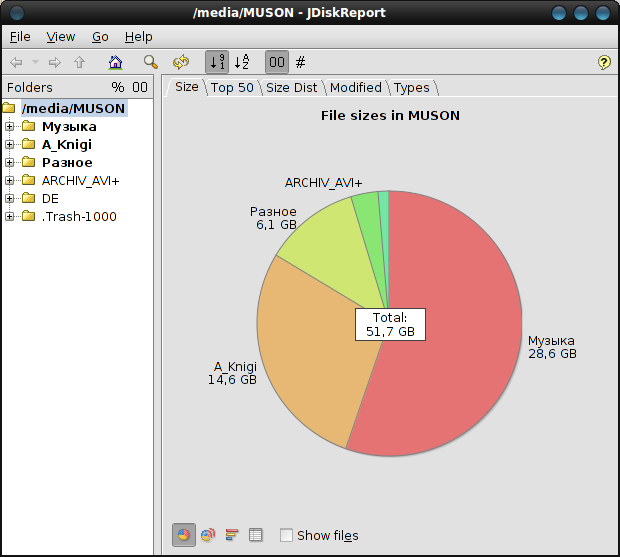
Task: Open the Go menu
Action: pos(100,37)
